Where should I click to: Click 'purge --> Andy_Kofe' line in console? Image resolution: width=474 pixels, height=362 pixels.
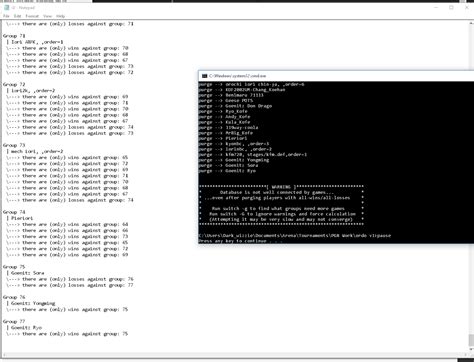pyautogui.click(x=224, y=117)
